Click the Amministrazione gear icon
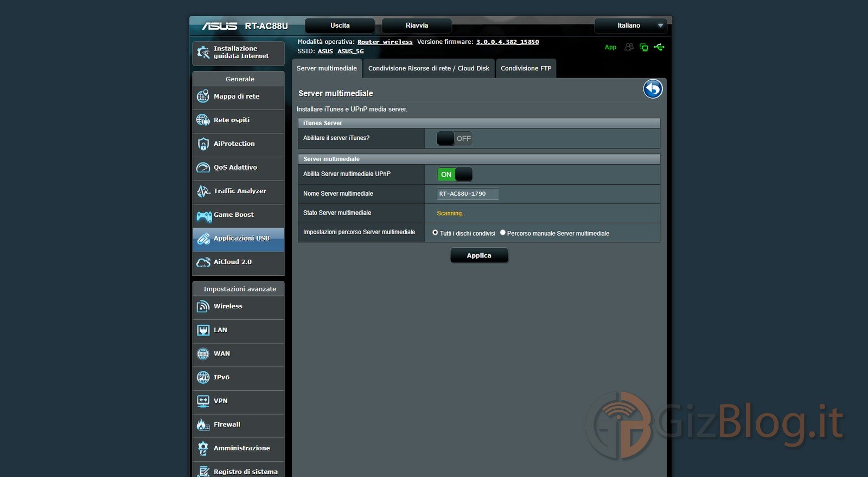The height and width of the screenshot is (477, 868). click(203, 448)
